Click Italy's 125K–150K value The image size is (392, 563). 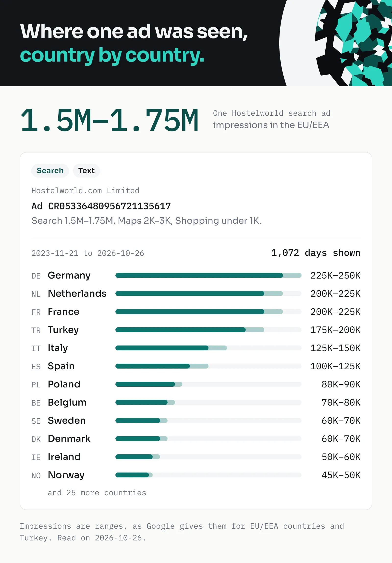point(335,348)
